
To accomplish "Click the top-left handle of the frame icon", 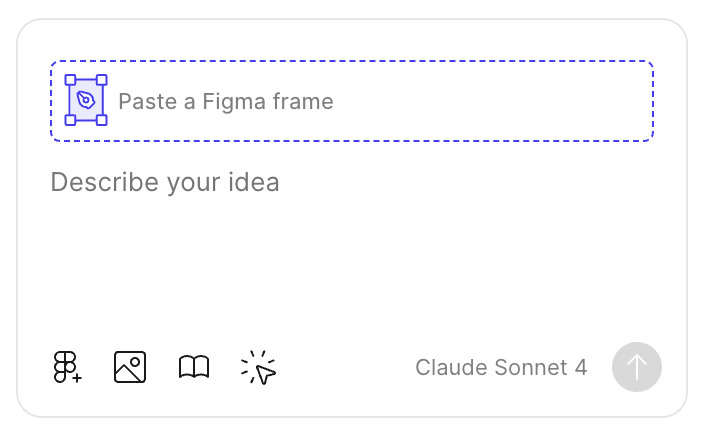I will point(70,80).
